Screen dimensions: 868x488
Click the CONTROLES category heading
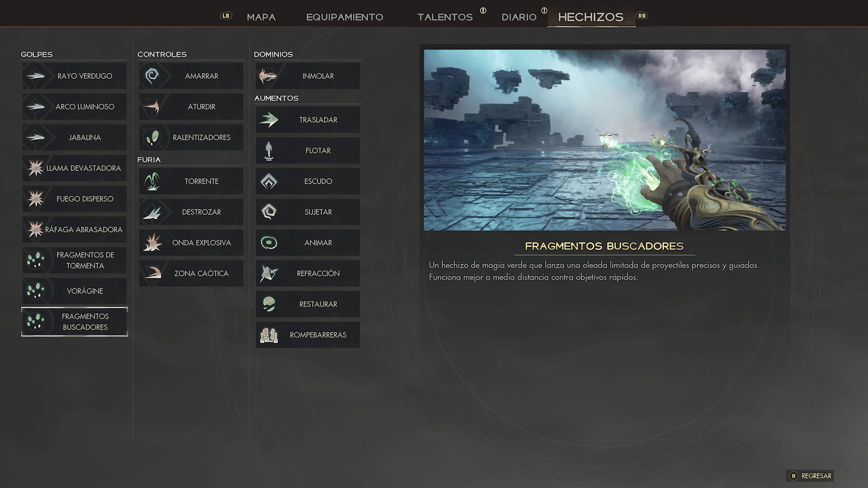(162, 54)
